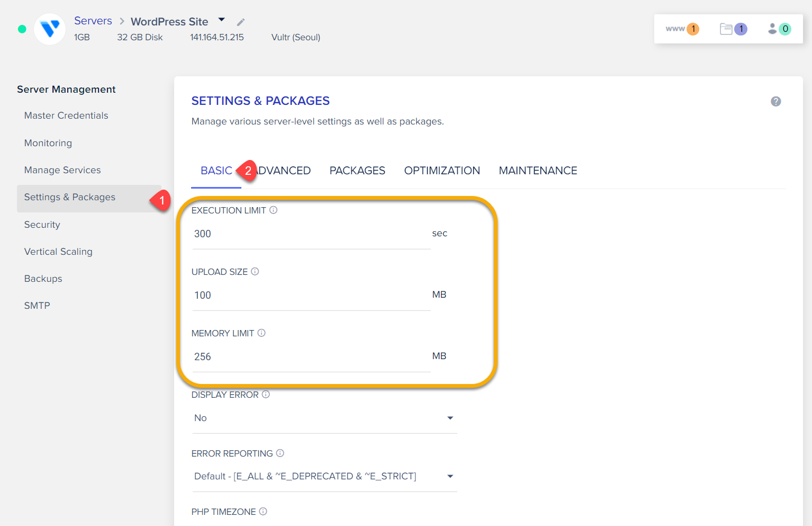Click the pencil edit icon beside WordPress Site
Image resolution: width=812 pixels, height=526 pixels.
tap(240, 22)
